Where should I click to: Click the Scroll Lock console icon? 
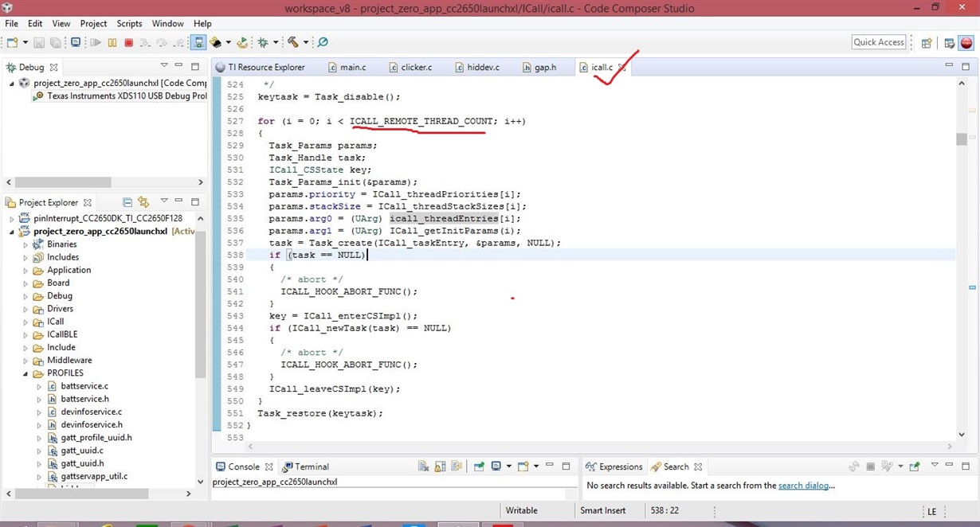coord(441,466)
